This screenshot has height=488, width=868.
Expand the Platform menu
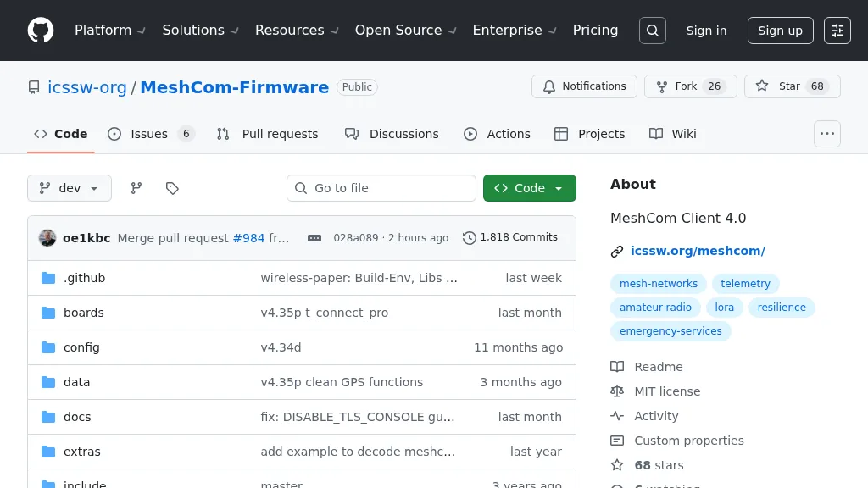pyautogui.click(x=109, y=30)
